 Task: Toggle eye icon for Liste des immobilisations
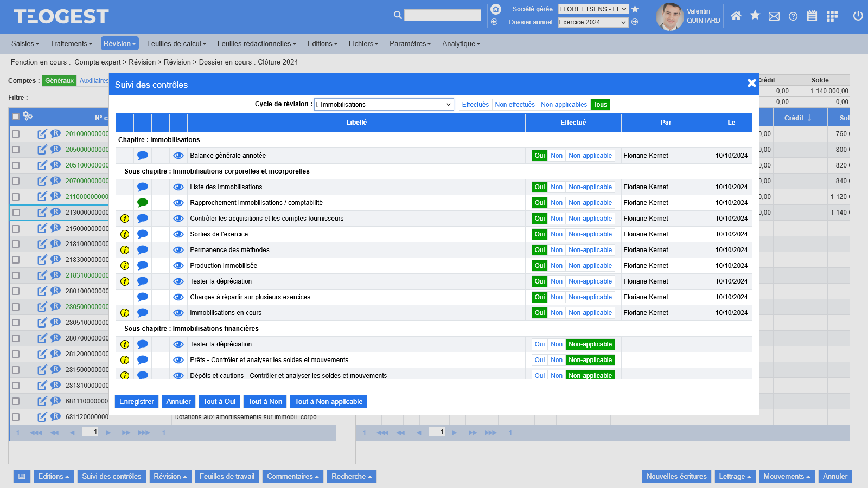178,187
